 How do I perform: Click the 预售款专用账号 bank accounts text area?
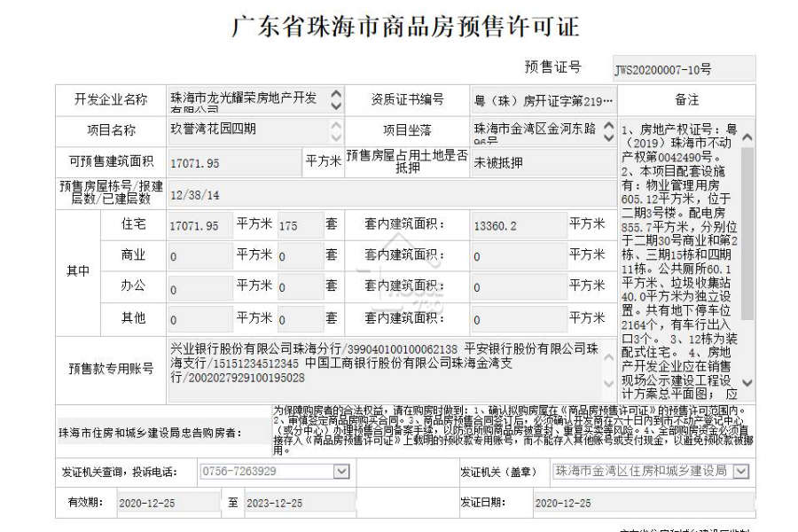392,370
